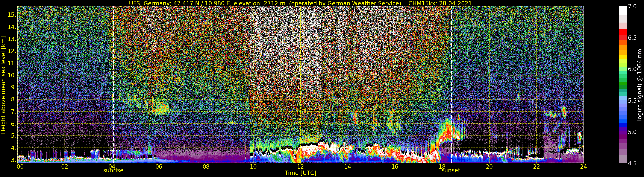Click the time tick label '24'
The height and width of the screenshot is (177, 644).
click(x=583, y=166)
